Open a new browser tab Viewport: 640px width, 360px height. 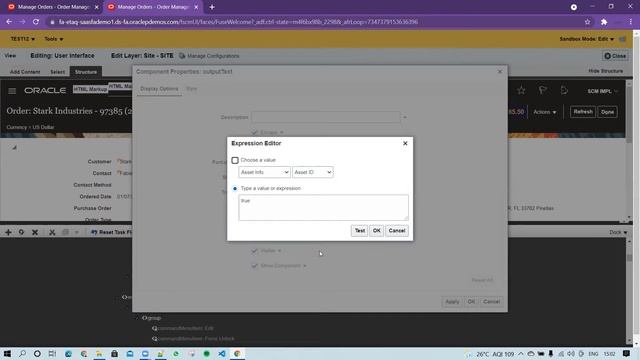[212, 7]
